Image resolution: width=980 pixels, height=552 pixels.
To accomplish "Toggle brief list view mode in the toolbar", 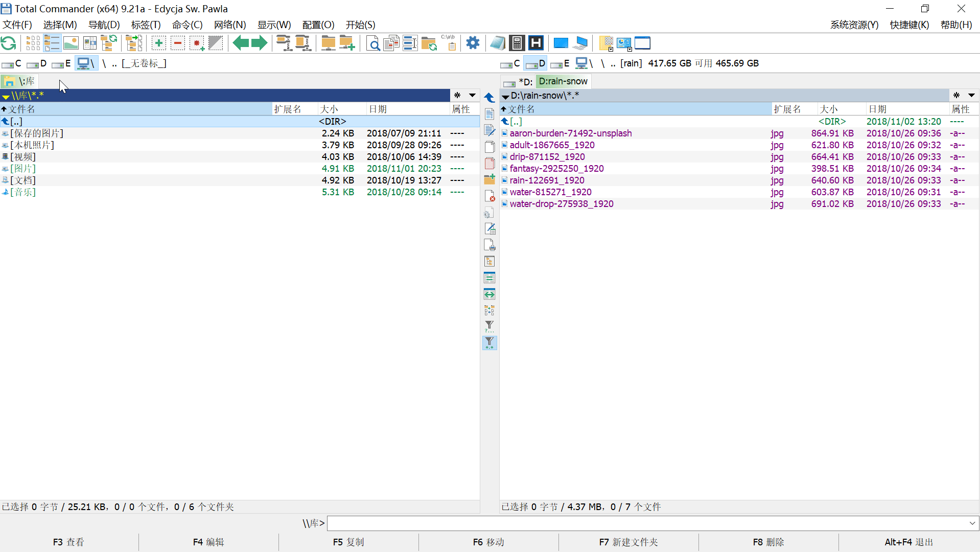I will click(33, 43).
